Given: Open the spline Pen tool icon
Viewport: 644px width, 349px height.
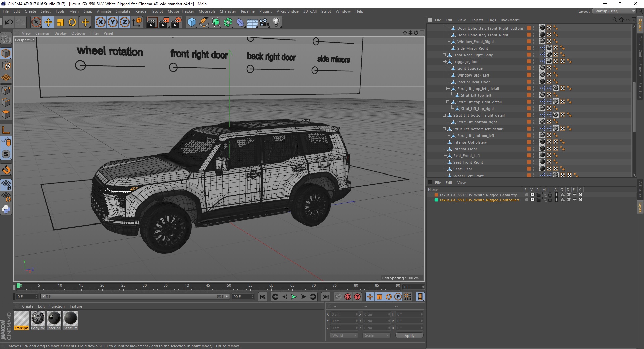Looking at the screenshot, I should coord(204,22).
